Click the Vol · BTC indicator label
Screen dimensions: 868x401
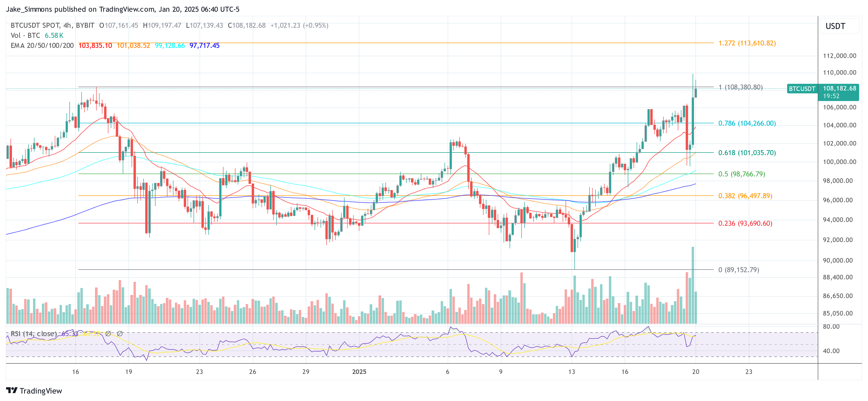(25, 35)
